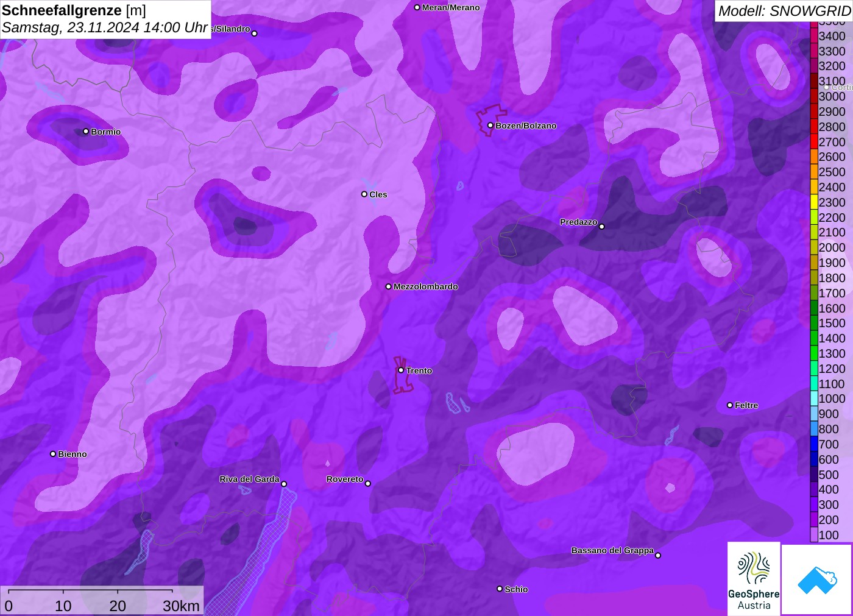Click the Riva del Garda marker
The height and width of the screenshot is (616, 853).
[284, 484]
